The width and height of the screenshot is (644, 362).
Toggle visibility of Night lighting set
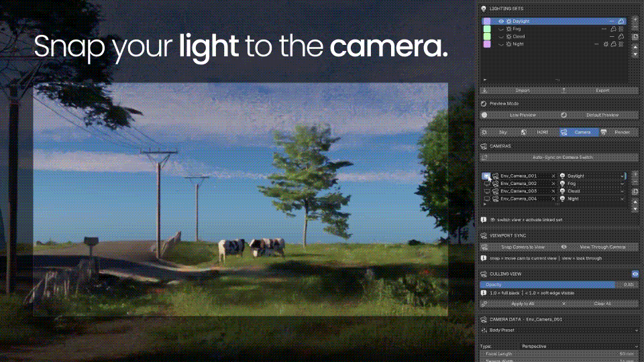click(x=501, y=44)
